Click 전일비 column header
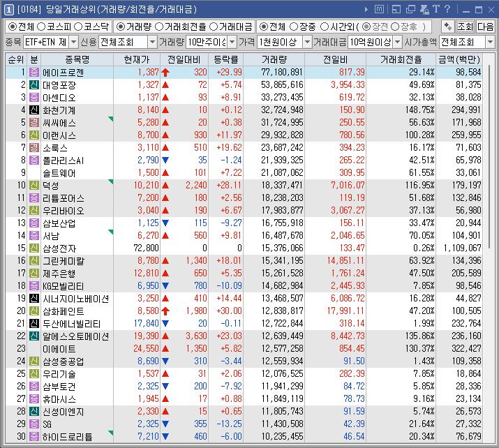Viewport: 499px width, 448px height. (x=336, y=59)
